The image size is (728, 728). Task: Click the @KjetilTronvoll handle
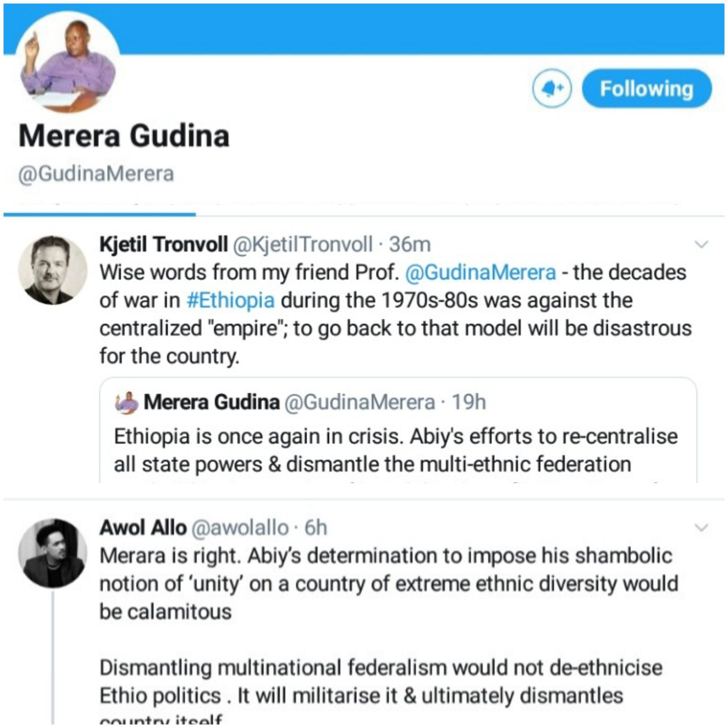click(x=303, y=244)
